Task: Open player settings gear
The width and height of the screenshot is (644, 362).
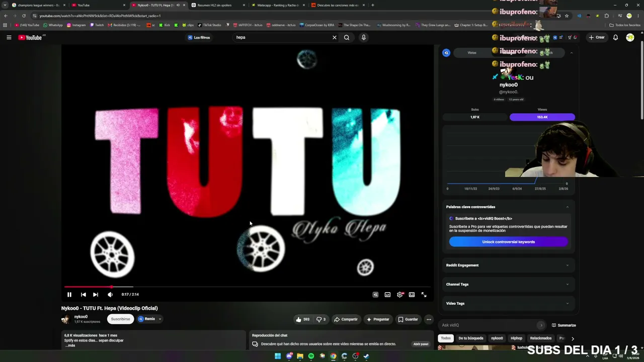Action: coord(400,295)
